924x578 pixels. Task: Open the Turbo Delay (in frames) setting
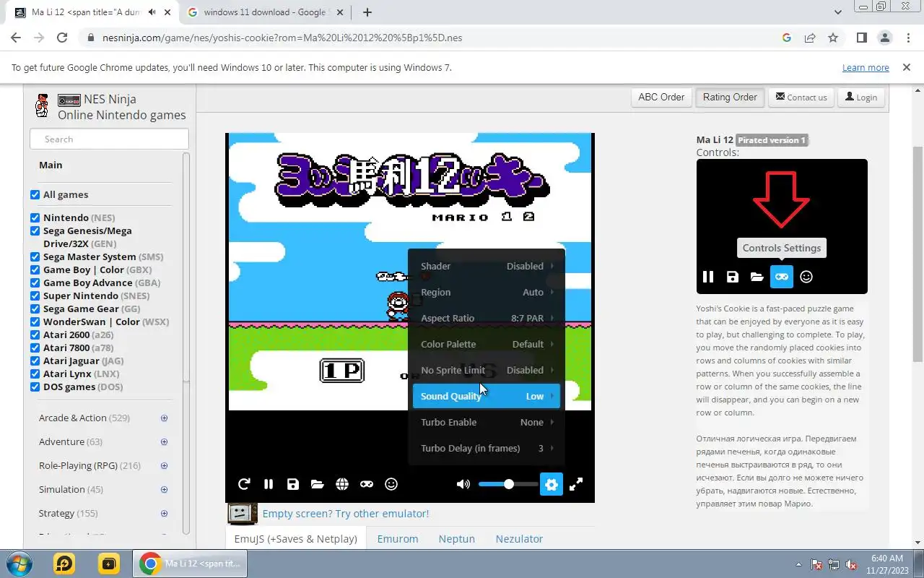point(487,448)
